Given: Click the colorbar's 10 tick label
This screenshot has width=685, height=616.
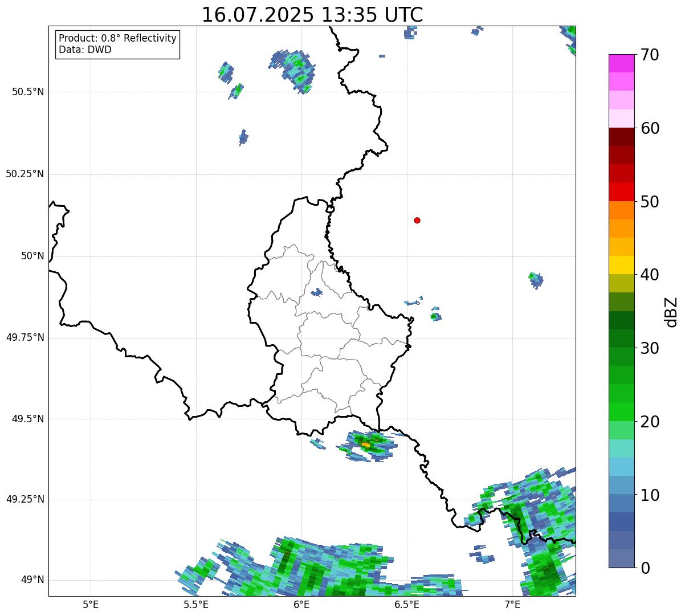Looking at the screenshot, I should tap(650, 495).
